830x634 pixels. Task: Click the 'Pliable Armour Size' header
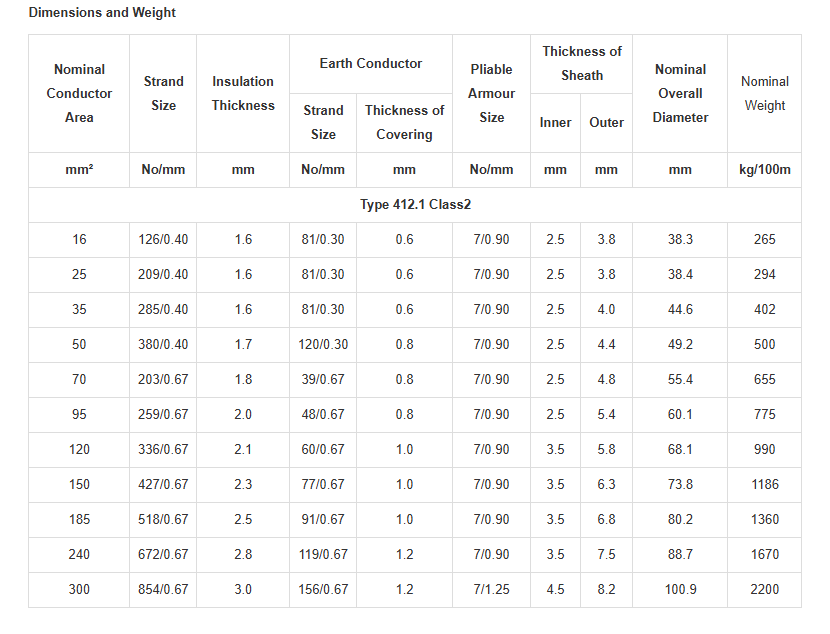(x=491, y=94)
